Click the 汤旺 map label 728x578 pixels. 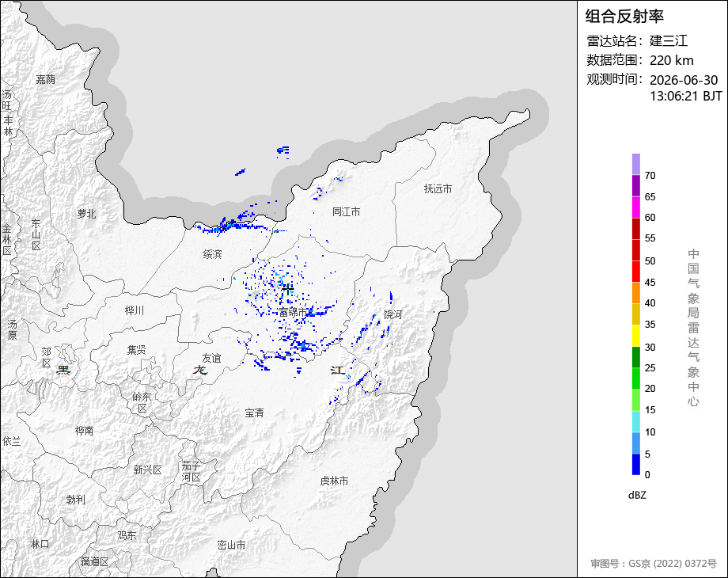6,101
